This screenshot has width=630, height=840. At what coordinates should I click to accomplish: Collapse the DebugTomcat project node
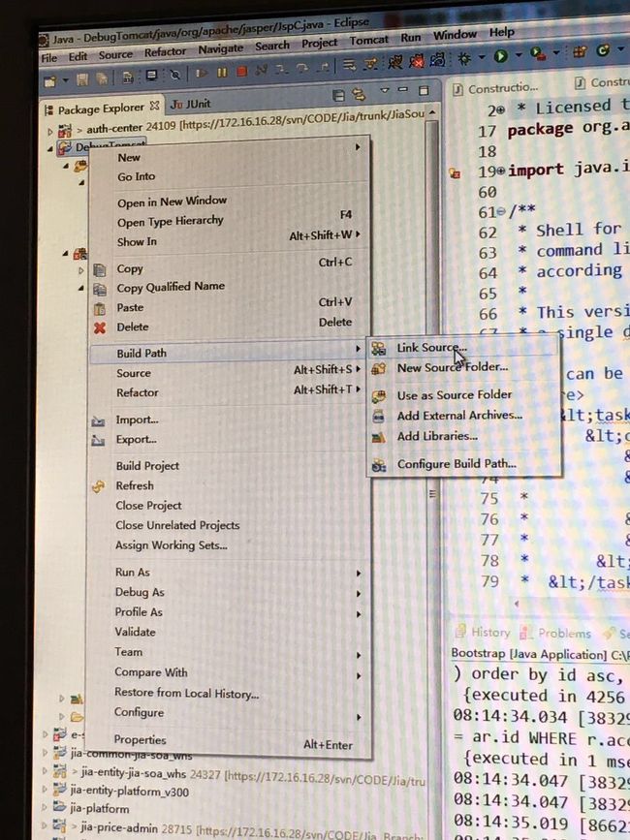pyautogui.click(x=51, y=149)
